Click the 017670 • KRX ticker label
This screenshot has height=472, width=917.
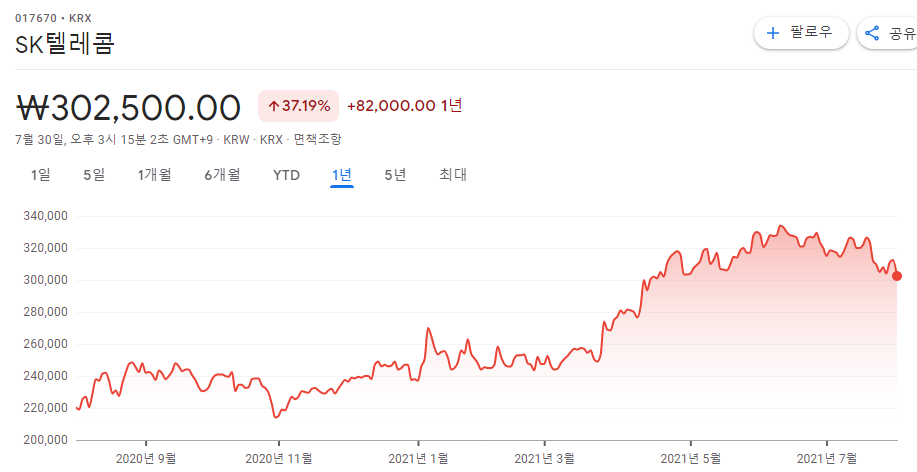pyautogui.click(x=53, y=18)
